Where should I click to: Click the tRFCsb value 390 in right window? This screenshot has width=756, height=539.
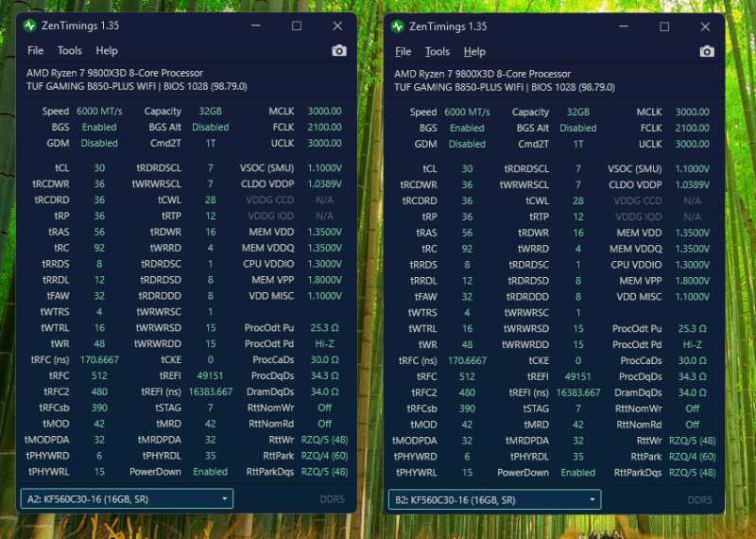tap(467, 409)
